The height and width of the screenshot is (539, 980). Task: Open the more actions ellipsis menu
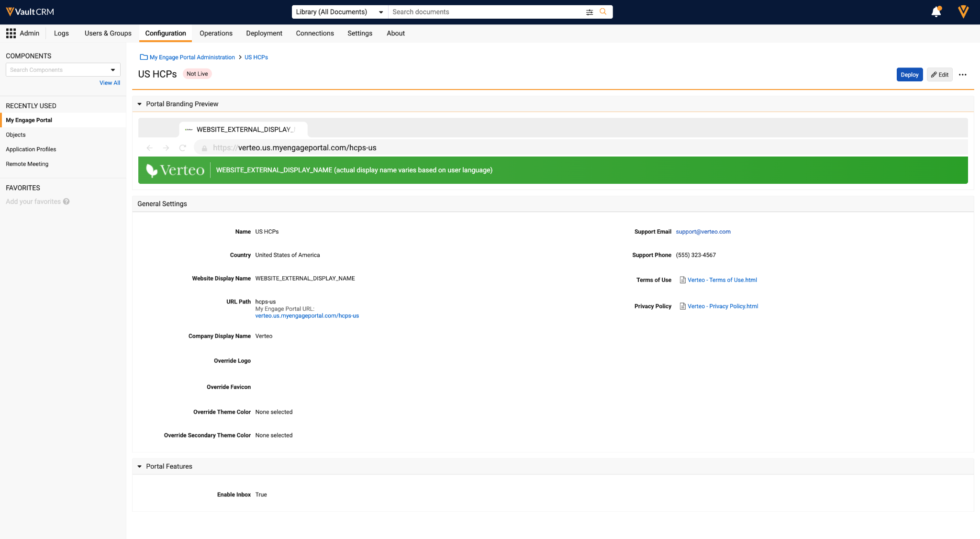pyautogui.click(x=963, y=75)
